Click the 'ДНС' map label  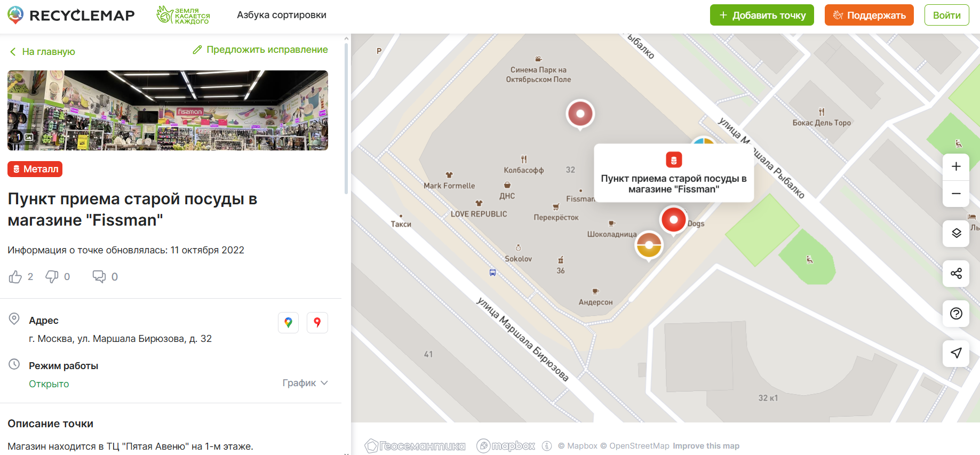507,196
